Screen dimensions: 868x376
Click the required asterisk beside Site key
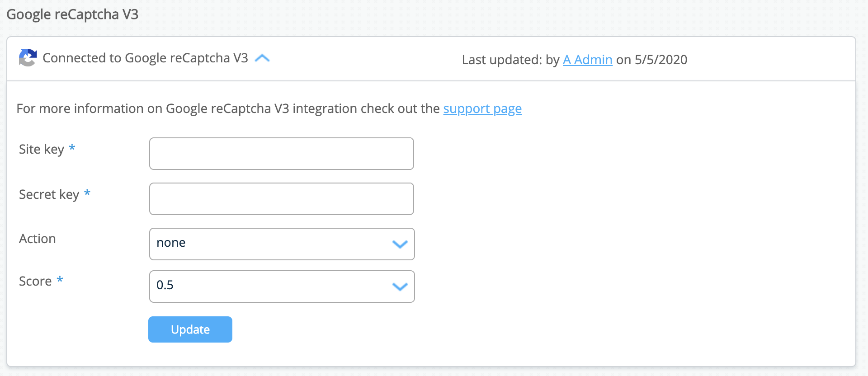pos(72,148)
